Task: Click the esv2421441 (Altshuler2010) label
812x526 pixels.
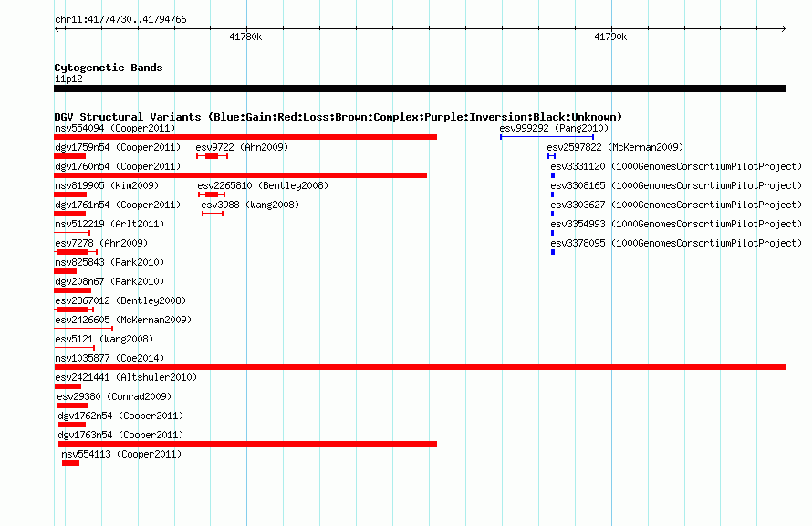Action: (126, 377)
